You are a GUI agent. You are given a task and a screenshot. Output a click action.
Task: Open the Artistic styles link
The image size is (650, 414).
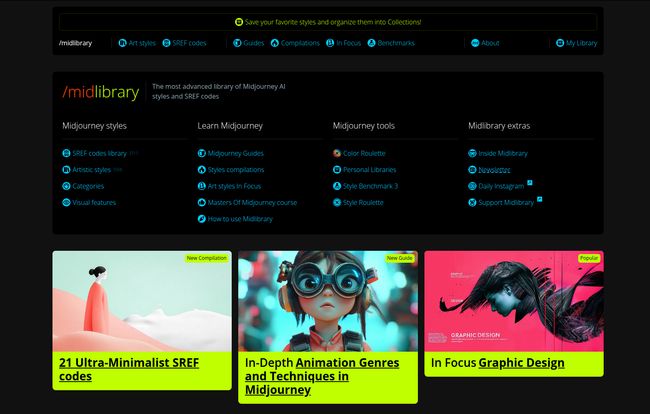(x=92, y=169)
